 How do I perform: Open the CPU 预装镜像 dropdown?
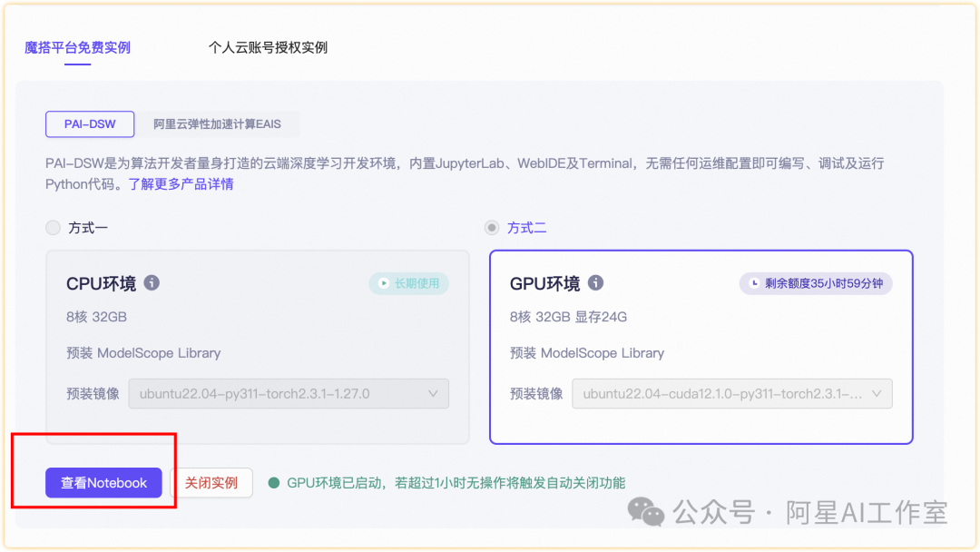pyautogui.click(x=289, y=394)
